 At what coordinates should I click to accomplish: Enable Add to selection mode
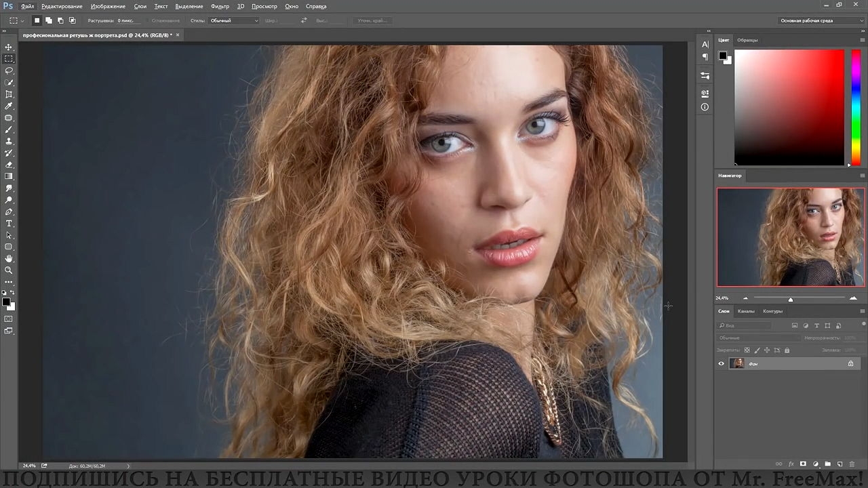pyautogui.click(x=49, y=20)
